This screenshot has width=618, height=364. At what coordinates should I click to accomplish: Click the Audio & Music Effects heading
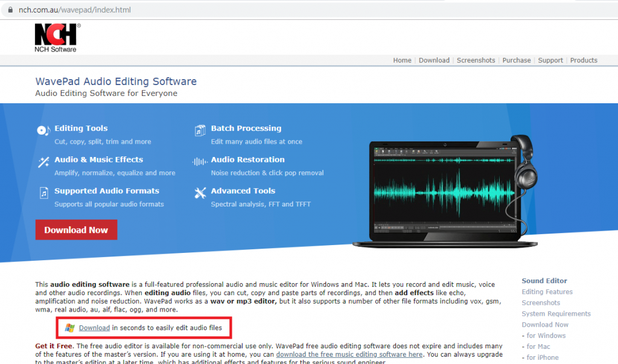(x=98, y=159)
